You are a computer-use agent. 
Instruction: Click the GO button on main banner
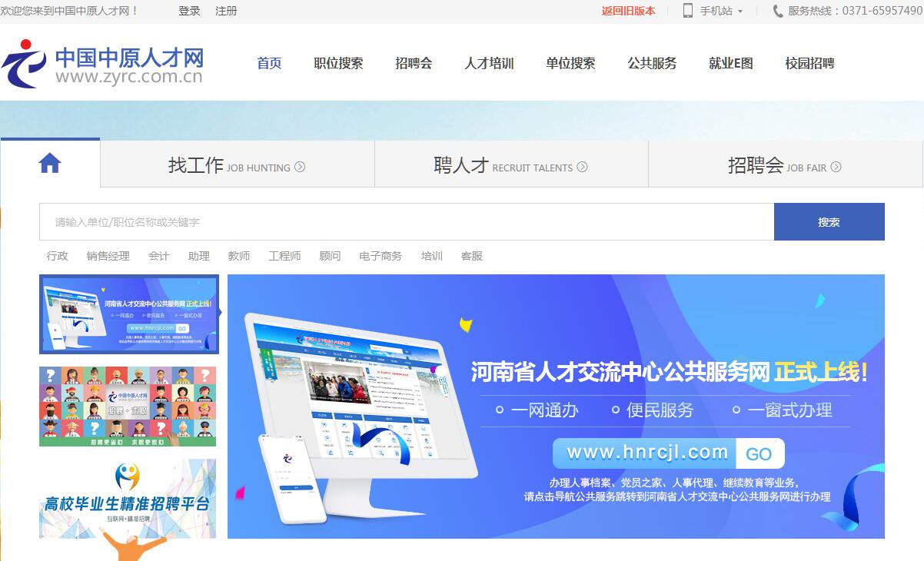click(x=759, y=453)
